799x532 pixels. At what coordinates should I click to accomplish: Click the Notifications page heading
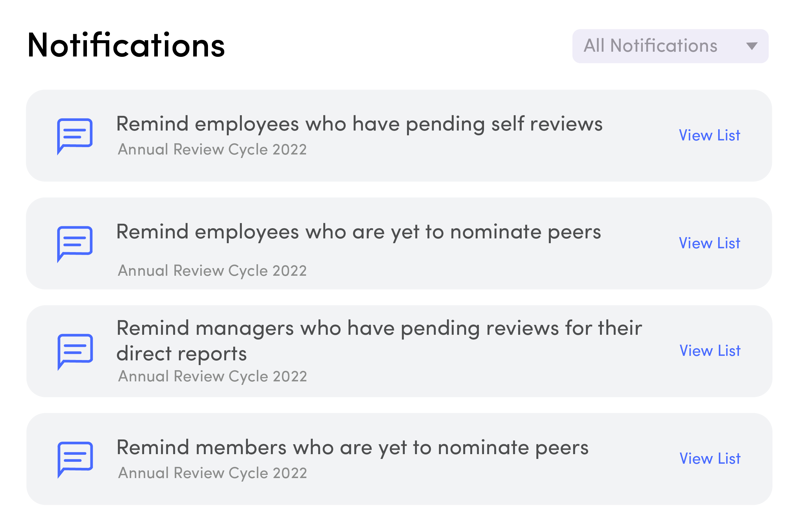[126, 45]
